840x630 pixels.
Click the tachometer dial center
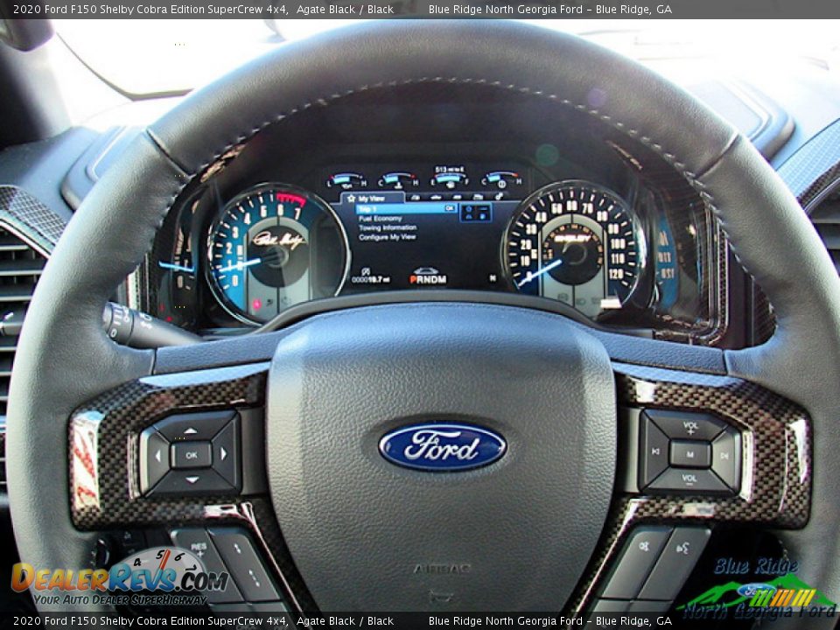tap(277, 256)
